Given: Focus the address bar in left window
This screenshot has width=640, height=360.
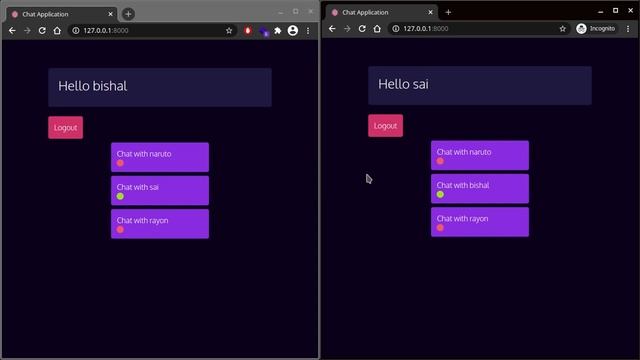Looking at the screenshot, I should [151, 31].
